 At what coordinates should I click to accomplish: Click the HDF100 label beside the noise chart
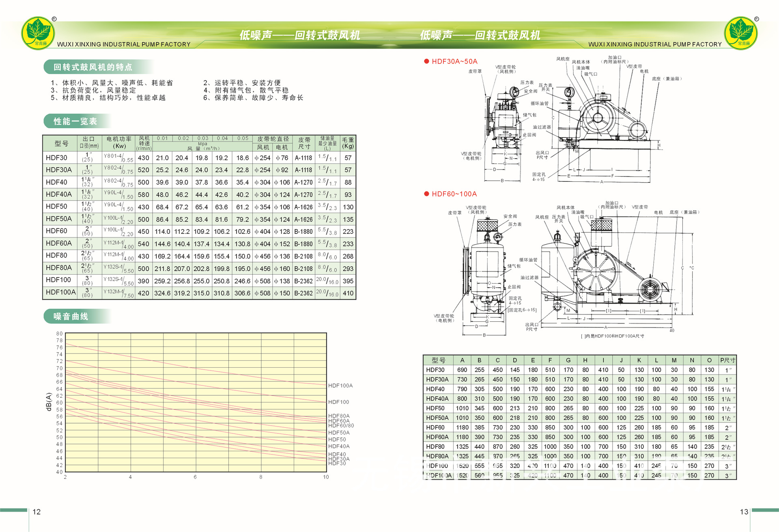coord(338,402)
